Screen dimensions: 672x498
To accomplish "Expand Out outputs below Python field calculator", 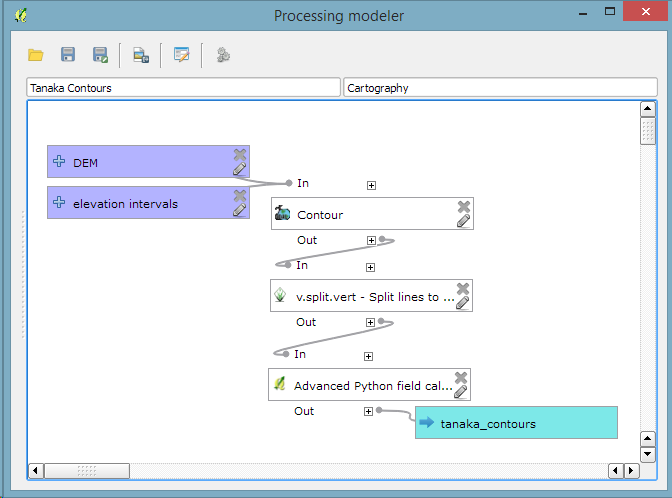I will point(369,411).
